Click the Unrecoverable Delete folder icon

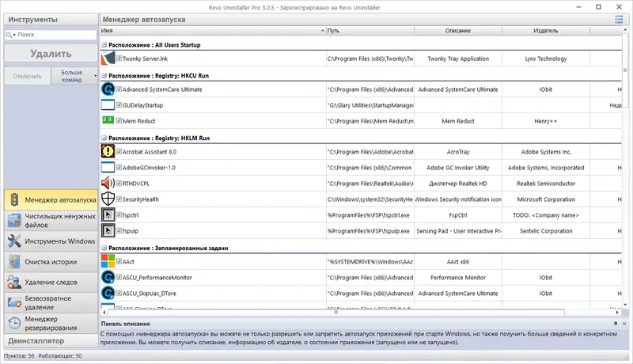click(14, 302)
